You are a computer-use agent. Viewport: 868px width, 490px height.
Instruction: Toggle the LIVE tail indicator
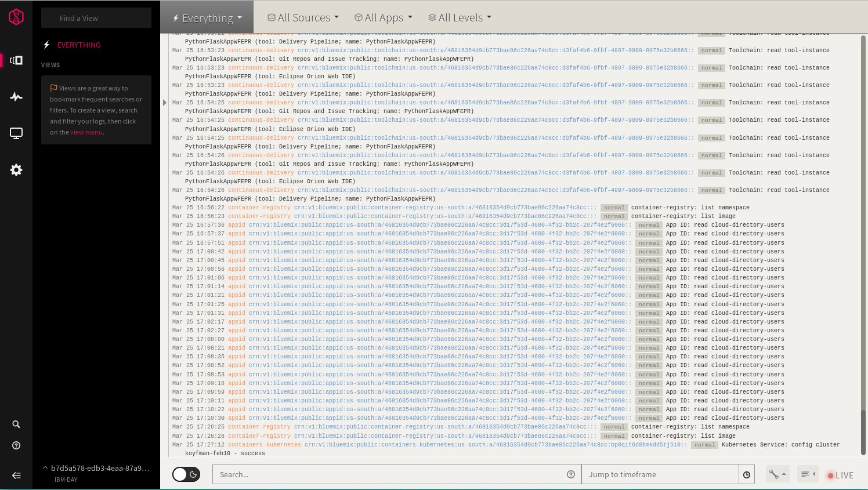tap(840, 475)
